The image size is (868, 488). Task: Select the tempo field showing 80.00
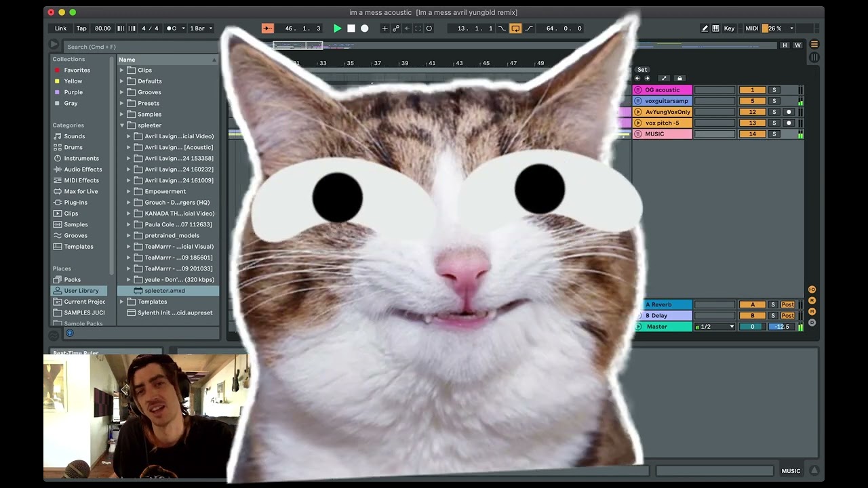pyautogui.click(x=102, y=28)
